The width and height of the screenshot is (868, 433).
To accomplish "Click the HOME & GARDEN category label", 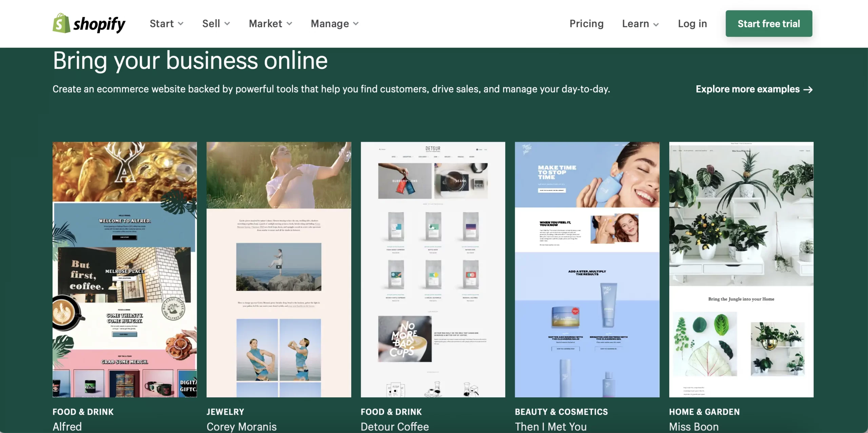I will 704,412.
